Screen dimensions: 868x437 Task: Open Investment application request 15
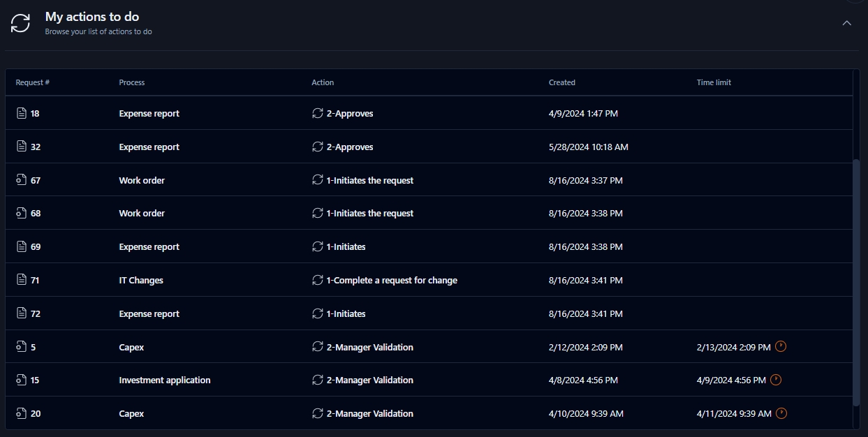pyautogui.click(x=165, y=380)
